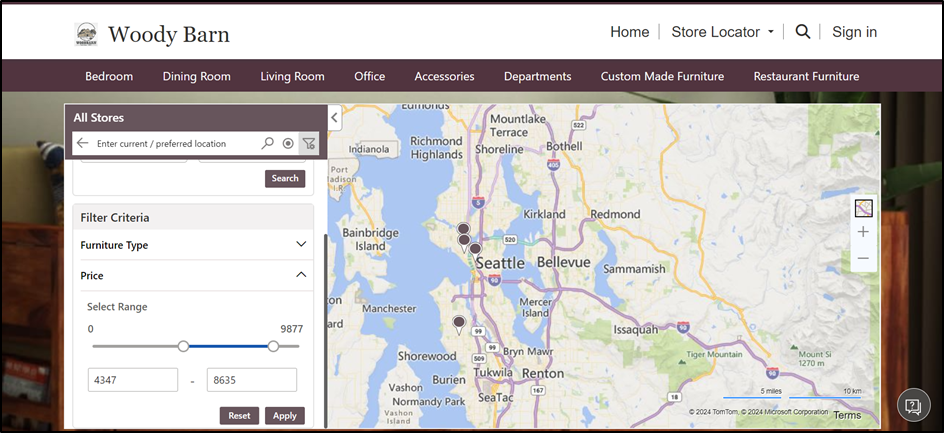944x433 pixels.
Task: Collapse the side panel with arrow
Action: (x=335, y=118)
